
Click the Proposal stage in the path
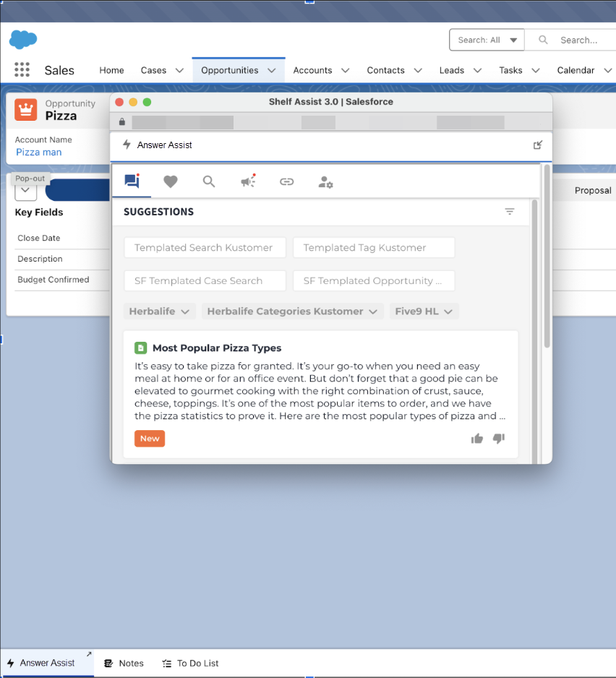pyautogui.click(x=593, y=190)
